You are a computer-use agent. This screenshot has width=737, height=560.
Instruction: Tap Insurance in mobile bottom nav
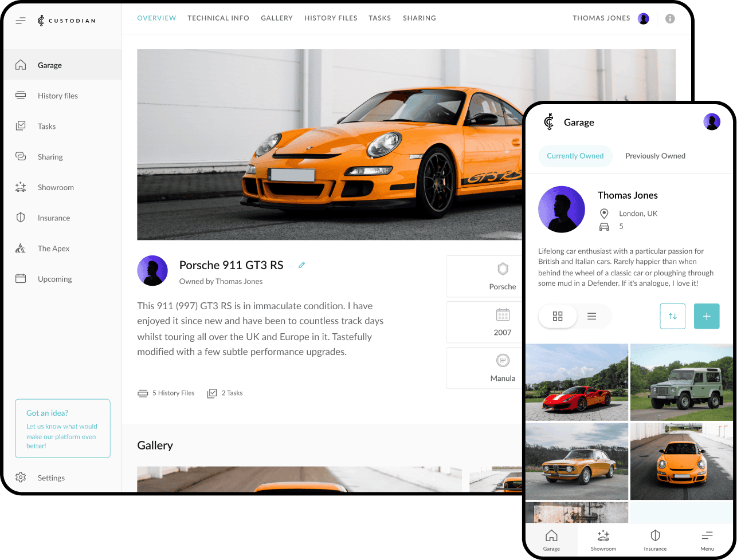[x=655, y=540]
